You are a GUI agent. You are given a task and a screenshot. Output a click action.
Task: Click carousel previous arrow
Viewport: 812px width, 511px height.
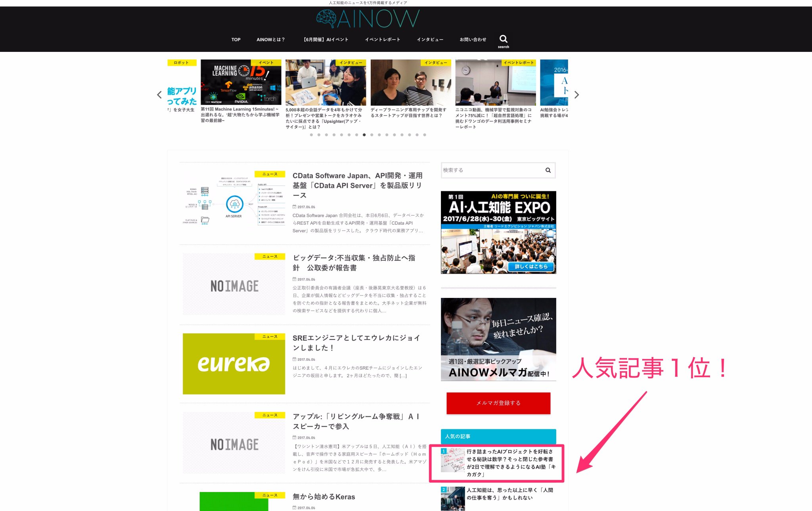[159, 95]
